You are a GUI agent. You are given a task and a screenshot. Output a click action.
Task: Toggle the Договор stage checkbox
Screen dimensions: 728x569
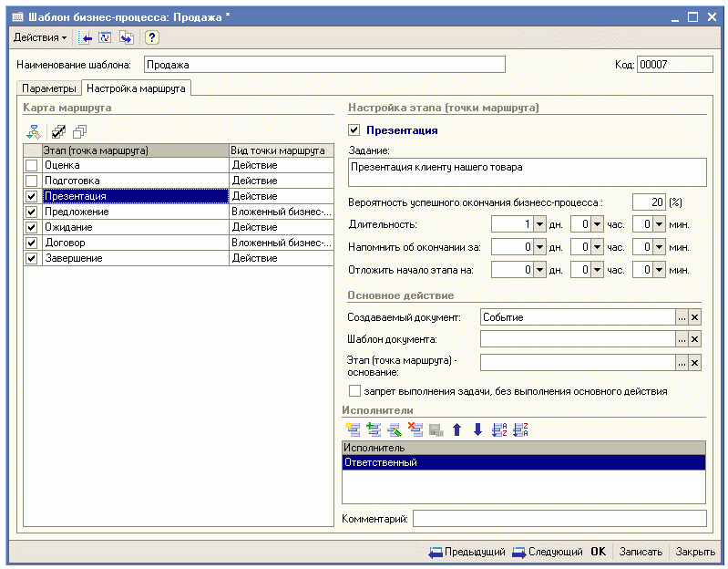32,243
